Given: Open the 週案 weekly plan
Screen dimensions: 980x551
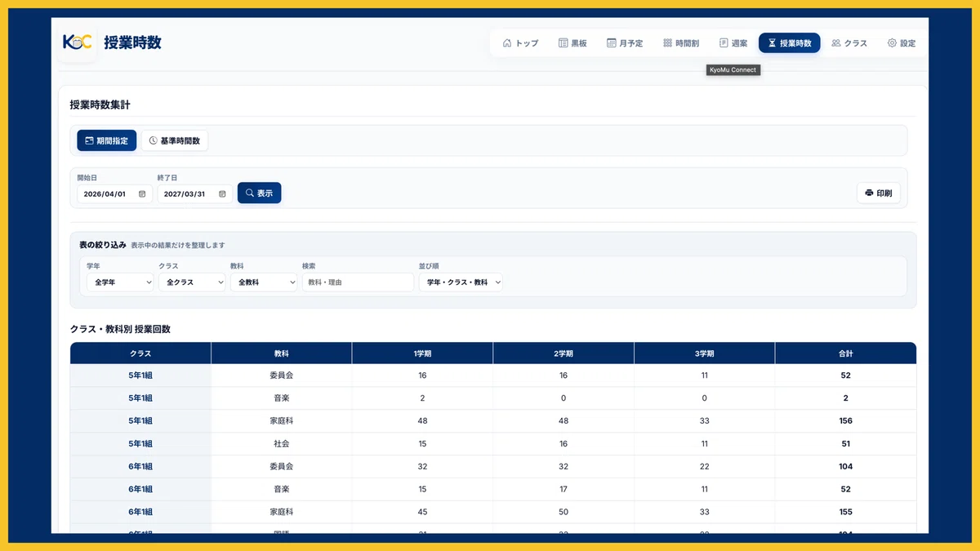Looking at the screenshot, I should [x=733, y=43].
